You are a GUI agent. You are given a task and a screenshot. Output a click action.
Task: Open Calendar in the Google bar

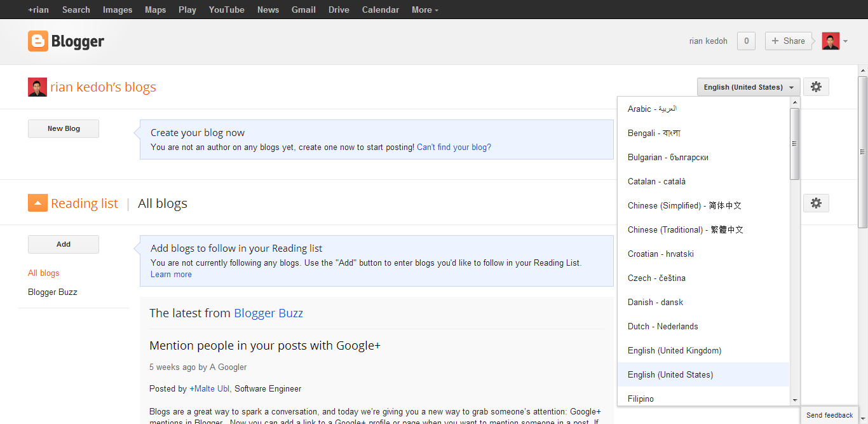coord(381,10)
